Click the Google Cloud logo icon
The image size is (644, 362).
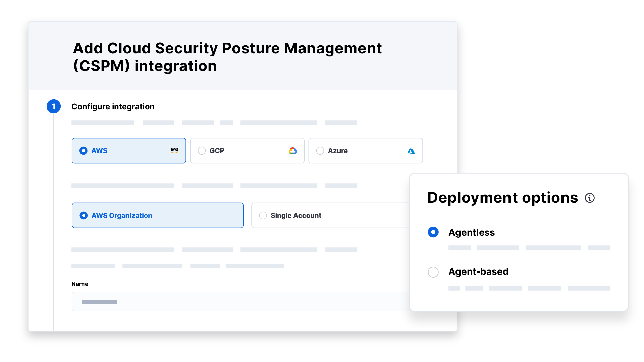(293, 151)
